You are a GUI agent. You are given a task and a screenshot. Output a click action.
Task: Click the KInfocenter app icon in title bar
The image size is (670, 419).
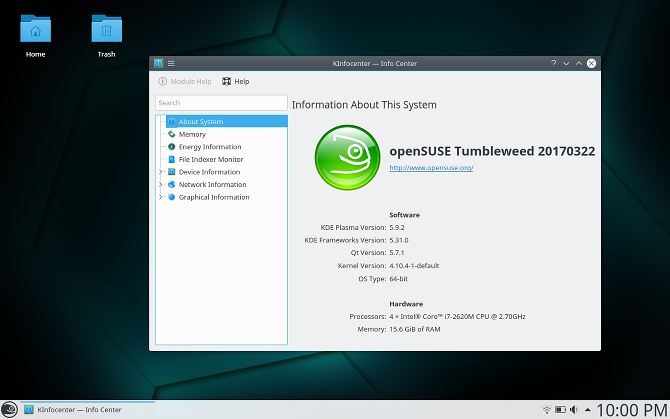pyautogui.click(x=159, y=64)
